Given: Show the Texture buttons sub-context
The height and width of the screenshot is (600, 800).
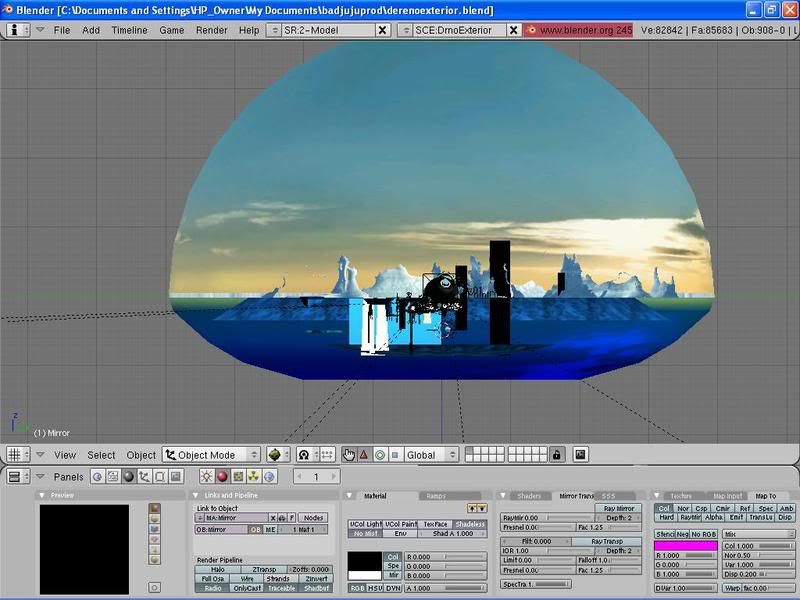Looking at the screenshot, I should pos(238,477).
